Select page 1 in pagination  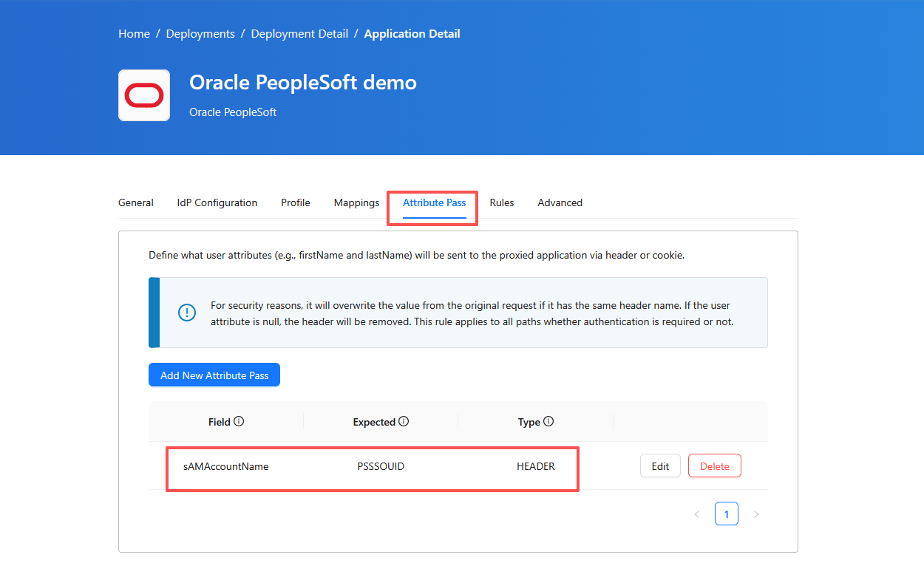(x=727, y=514)
